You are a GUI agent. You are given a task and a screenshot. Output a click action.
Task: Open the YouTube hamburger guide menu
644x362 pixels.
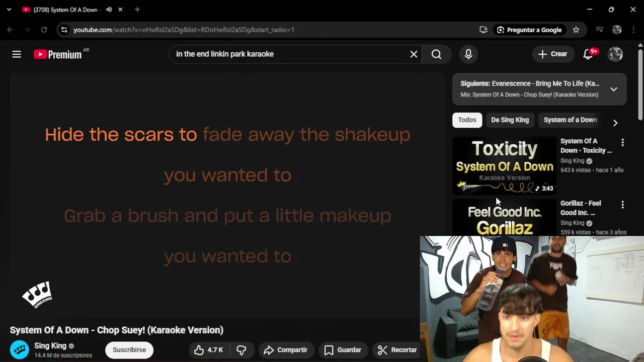17,54
